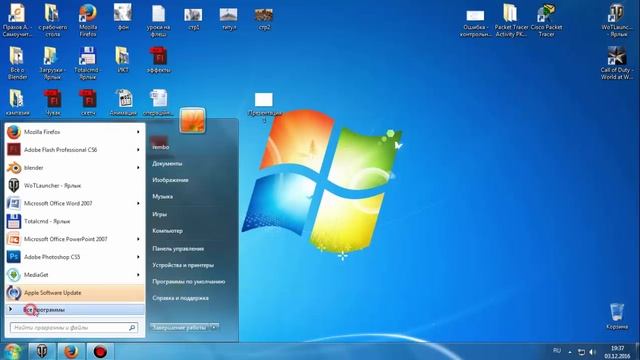The height and width of the screenshot is (360, 640).
Task: Open Apple Software Update entry
Action: click(x=75, y=293)
